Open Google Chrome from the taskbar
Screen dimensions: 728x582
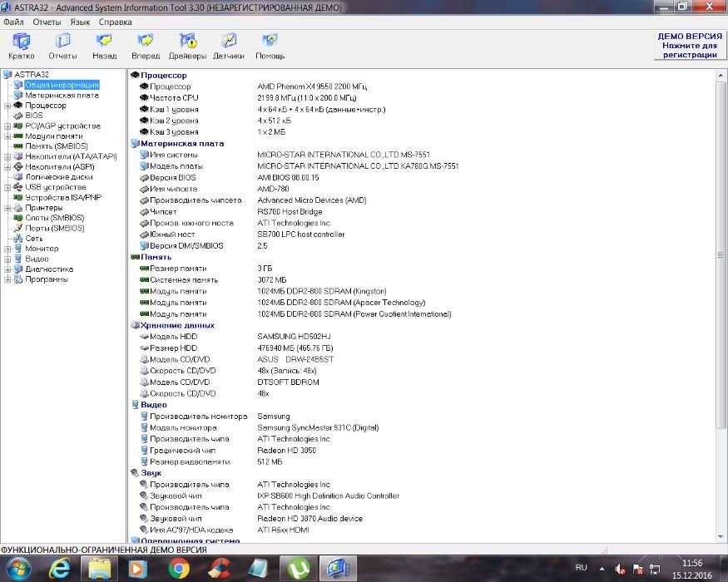pos(179,569)
